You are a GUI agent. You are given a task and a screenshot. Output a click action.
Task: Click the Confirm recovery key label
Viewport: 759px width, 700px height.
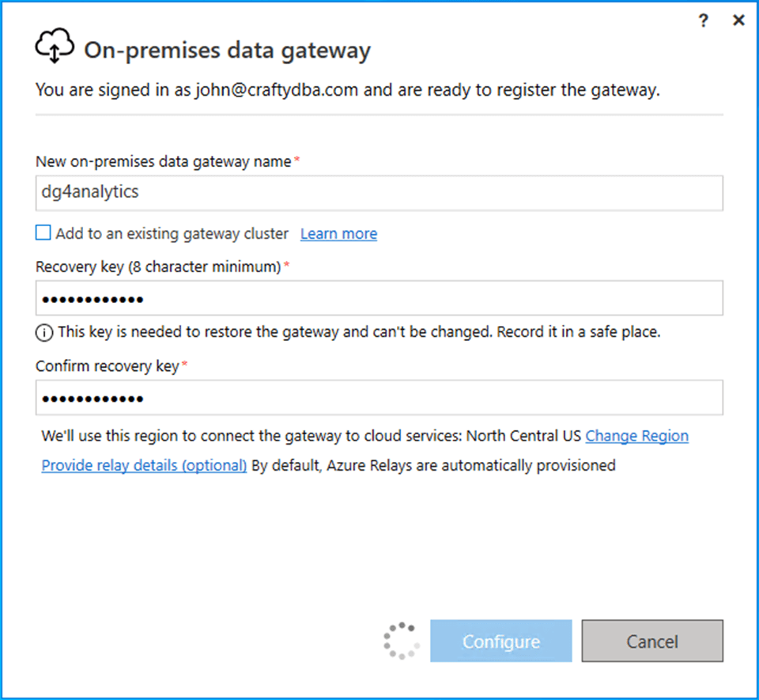[108, 366]
